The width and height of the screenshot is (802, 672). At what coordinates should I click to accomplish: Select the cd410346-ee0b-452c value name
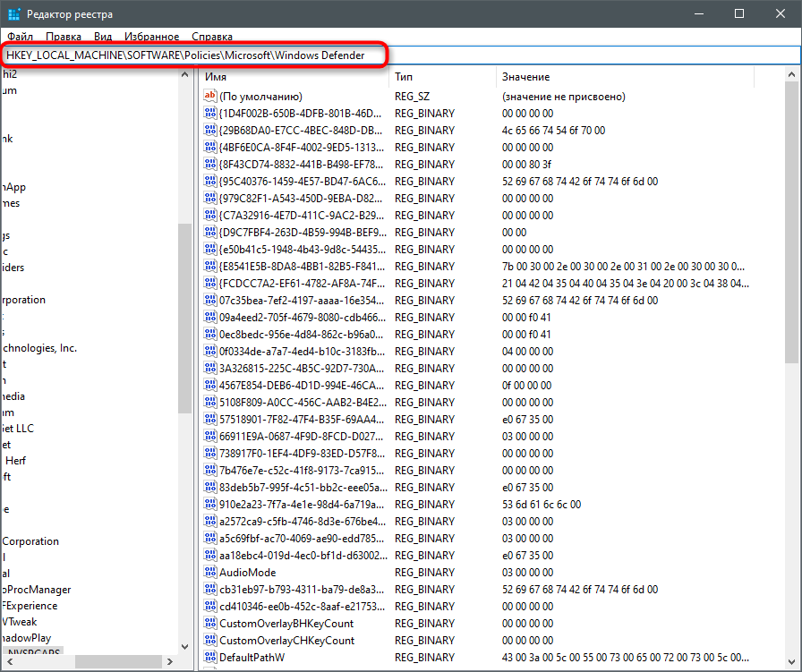pos(302,607)
